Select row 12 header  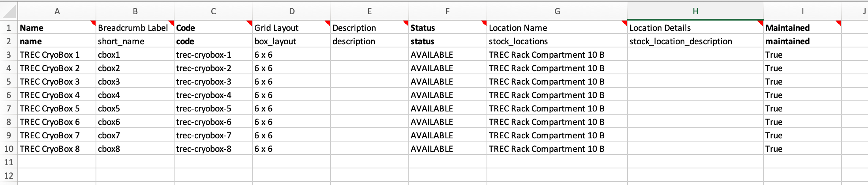9,176
